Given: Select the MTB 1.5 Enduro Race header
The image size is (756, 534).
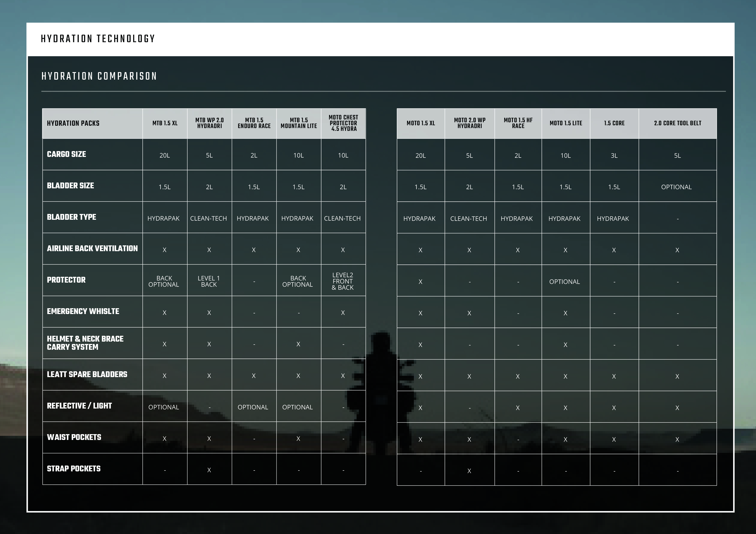Looking at the screenshot, I should click(x=254, y=123).
